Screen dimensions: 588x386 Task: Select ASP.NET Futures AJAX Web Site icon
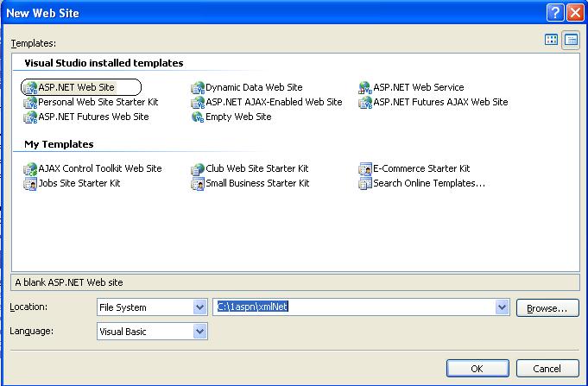tap(365, 102)
